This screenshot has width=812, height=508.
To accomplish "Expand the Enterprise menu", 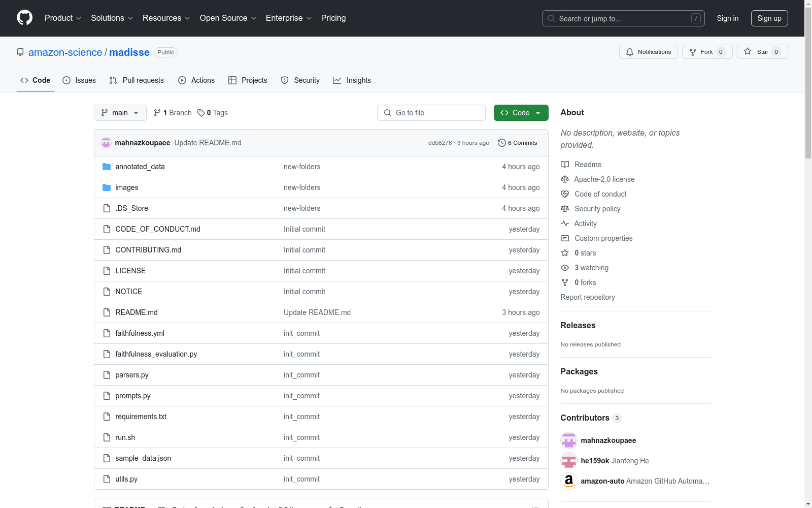I will pos(289,18).
